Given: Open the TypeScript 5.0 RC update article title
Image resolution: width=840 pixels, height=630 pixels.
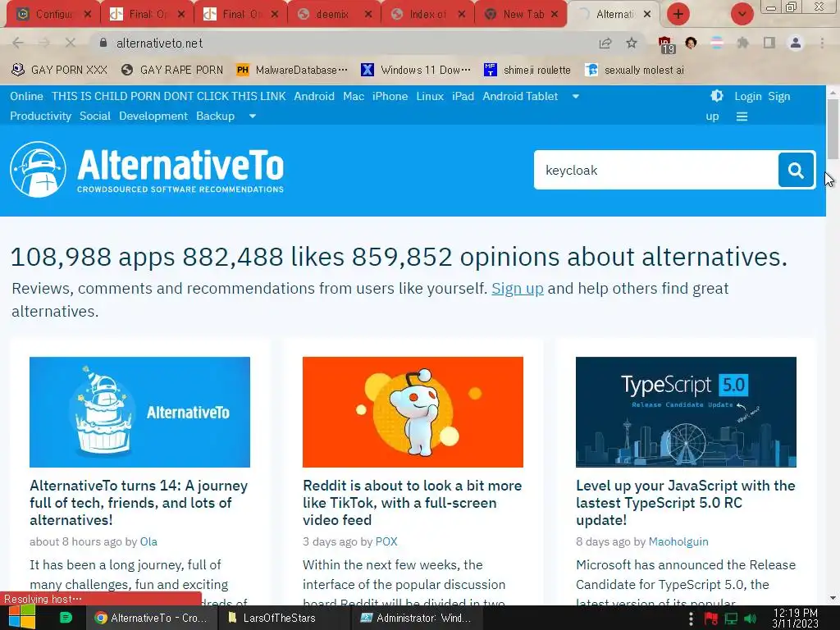Looking at the screenshot, I should point(686,503).
